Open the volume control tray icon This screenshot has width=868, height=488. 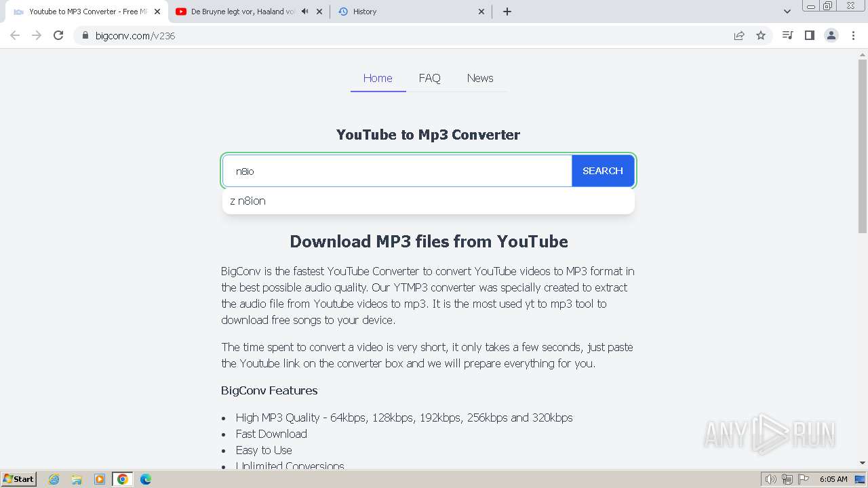[x=770, y=479]
